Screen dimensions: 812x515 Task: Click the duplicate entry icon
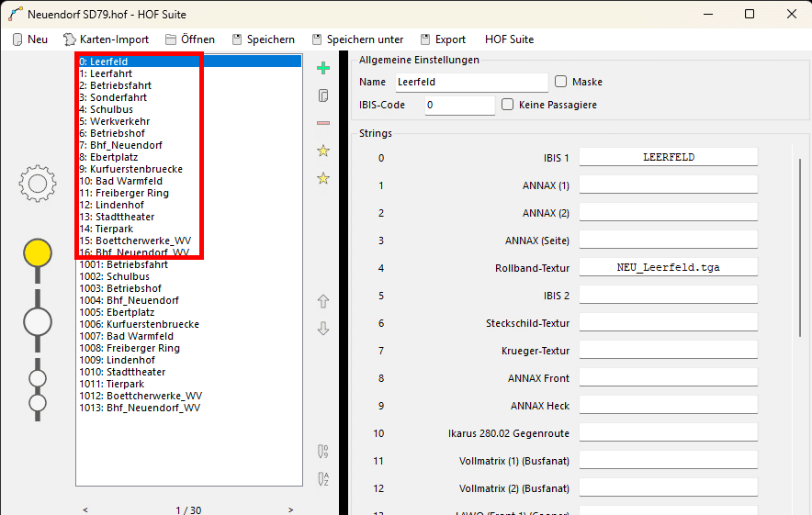click(x=322, y=95)
